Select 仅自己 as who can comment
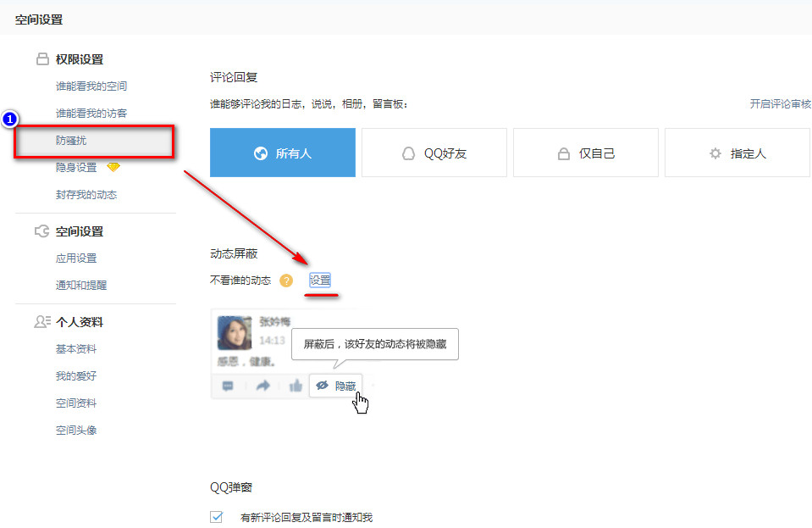 pyautogui.click(x=586, y=153)
